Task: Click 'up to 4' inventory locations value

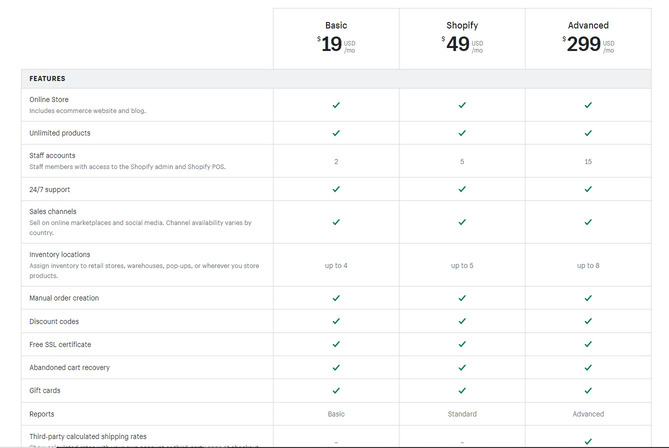Action: click(336, 266)
